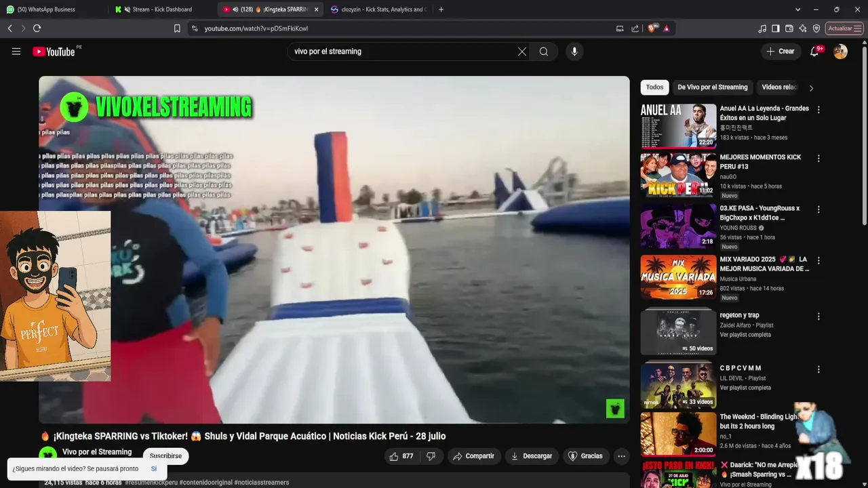Click the install/cast screen icon

[x=620, y=28]
